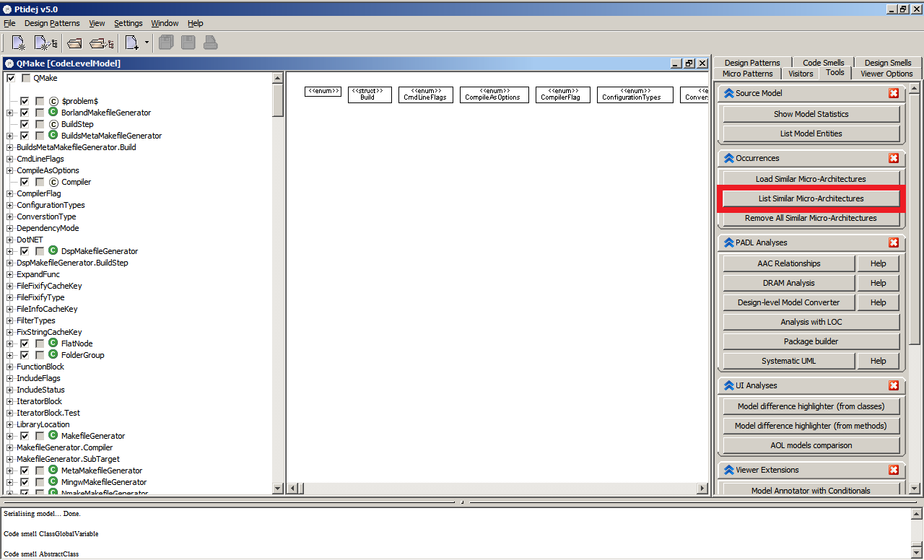Open the new document dropdown arrow
The height and width of the screenshot is (560, 924).
point(146,42)
